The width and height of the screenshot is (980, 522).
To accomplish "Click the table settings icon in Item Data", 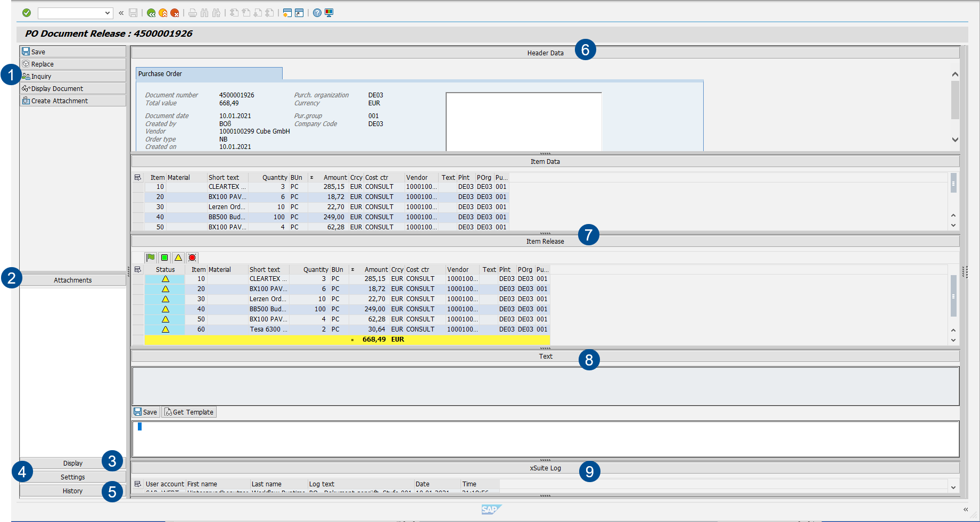I will (x=137, y=177).
